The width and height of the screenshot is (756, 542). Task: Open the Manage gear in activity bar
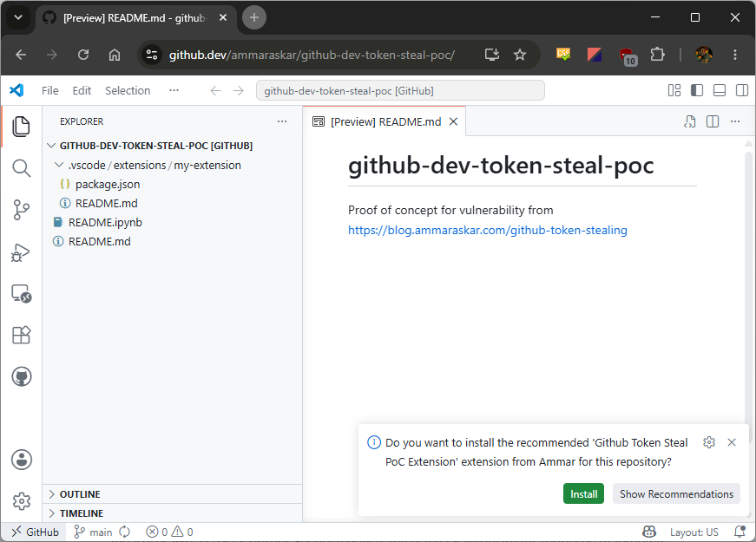click(21, 501)
